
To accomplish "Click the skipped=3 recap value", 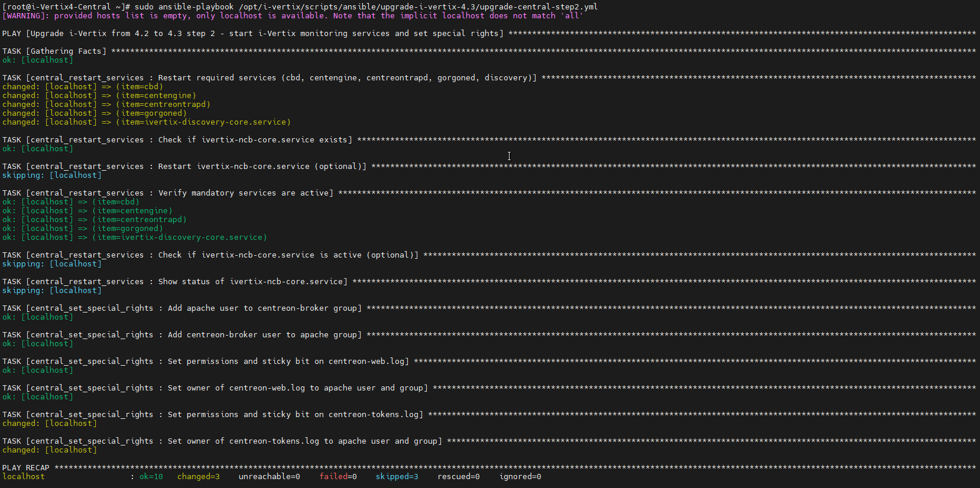I will pos(397,477).
